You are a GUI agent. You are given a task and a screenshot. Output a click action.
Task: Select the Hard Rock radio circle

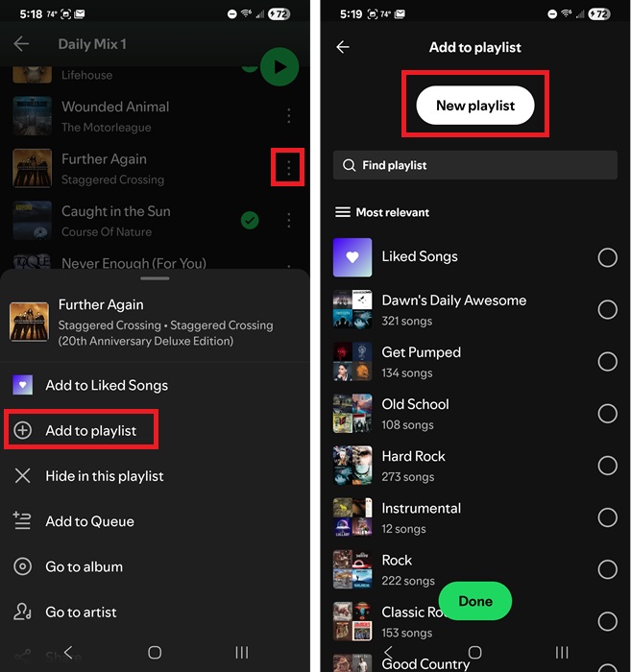click(x=607, y=466)
